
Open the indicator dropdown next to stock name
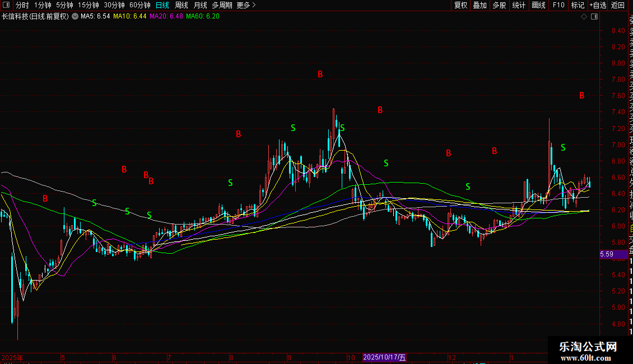coord(75,17)
